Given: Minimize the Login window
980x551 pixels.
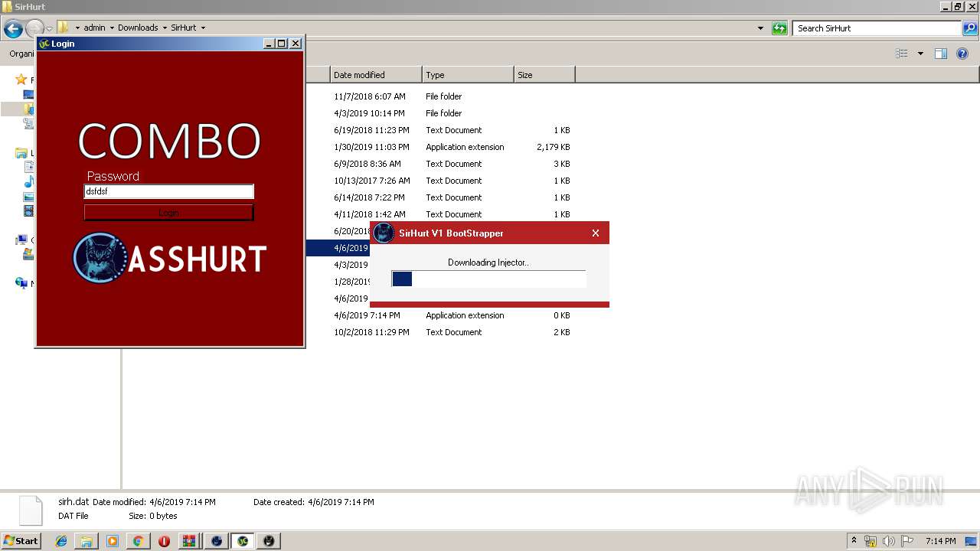Looking at the screenshot, I should tap(269, 44).
